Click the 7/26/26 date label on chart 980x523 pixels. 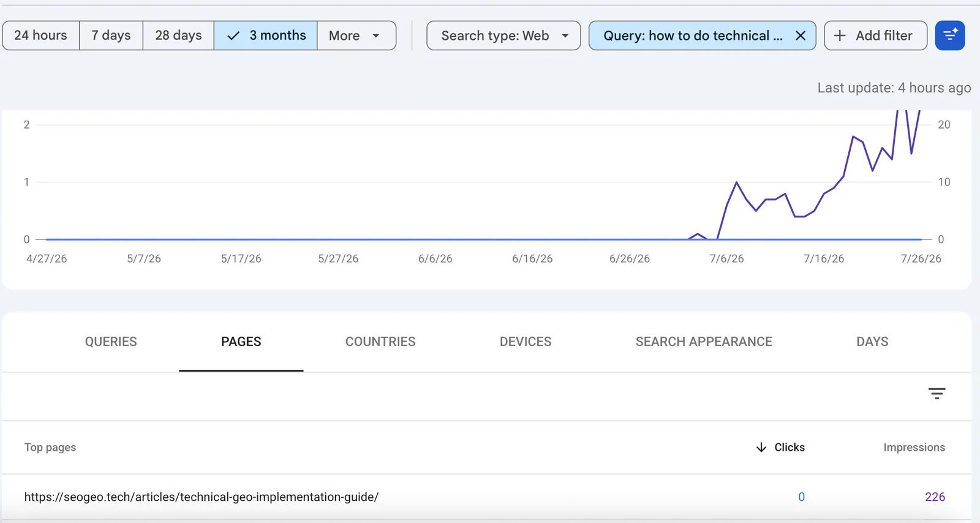(921, 259)
